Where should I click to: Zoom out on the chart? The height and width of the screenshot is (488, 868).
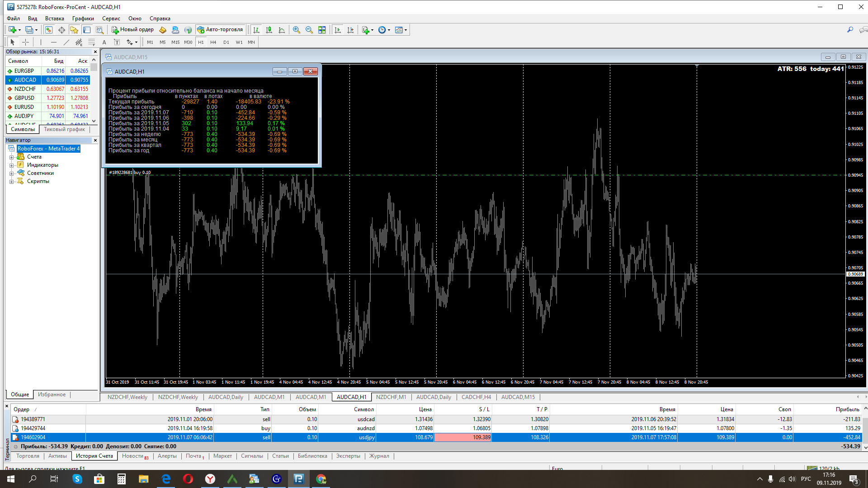(x=309, y=30)
